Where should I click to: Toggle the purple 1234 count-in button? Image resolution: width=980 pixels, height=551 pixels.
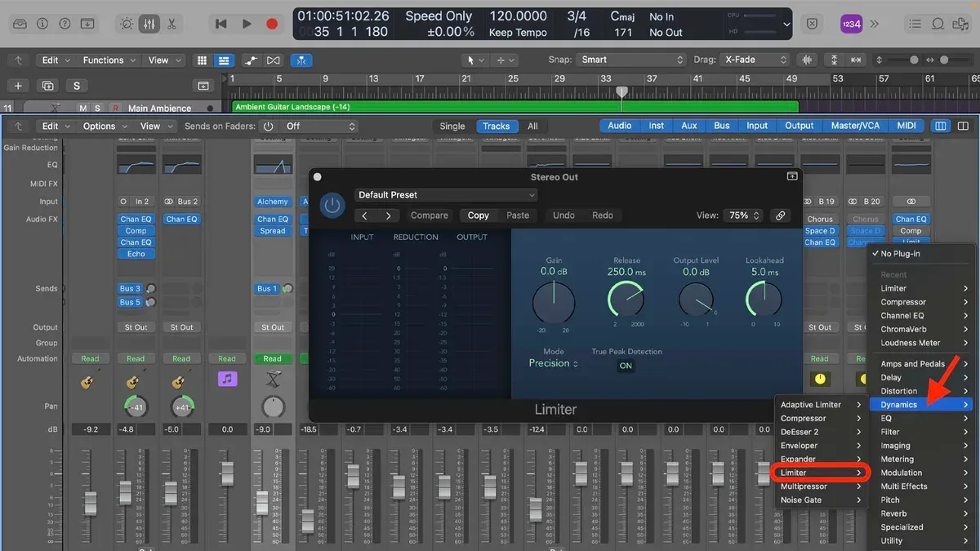[x=852, y=24]
